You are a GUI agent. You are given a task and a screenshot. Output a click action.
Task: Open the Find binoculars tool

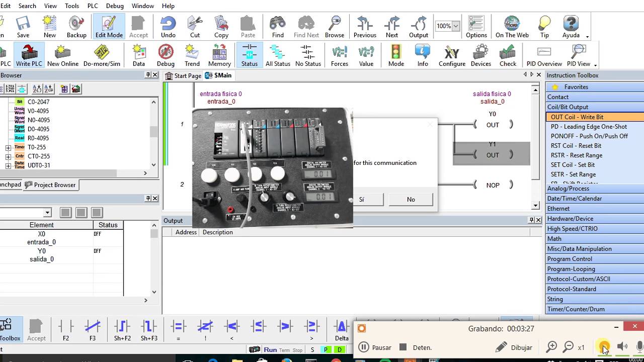click(278, 27)
